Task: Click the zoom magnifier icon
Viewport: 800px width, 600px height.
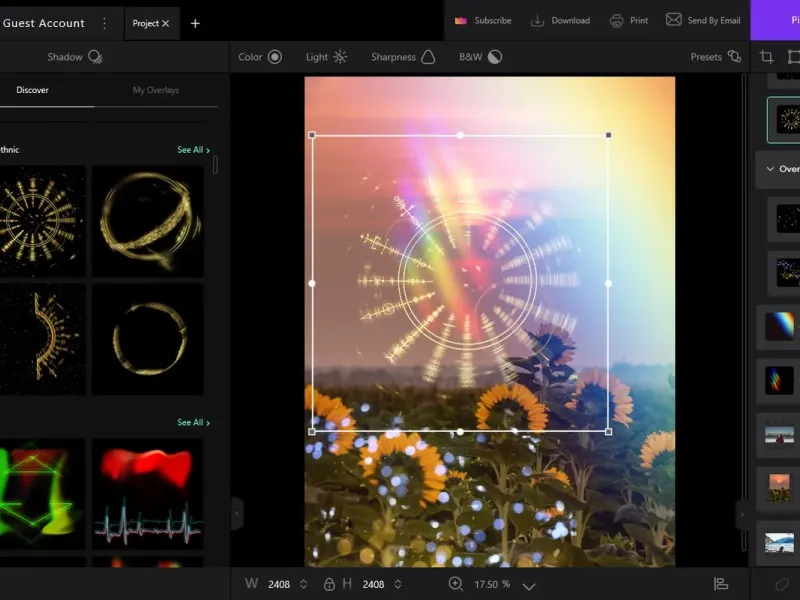Action: point(456,584)
